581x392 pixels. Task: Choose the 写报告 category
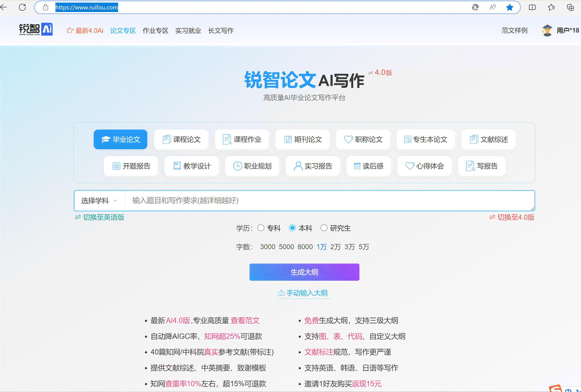pyautogui.click(x=482, y=166)
